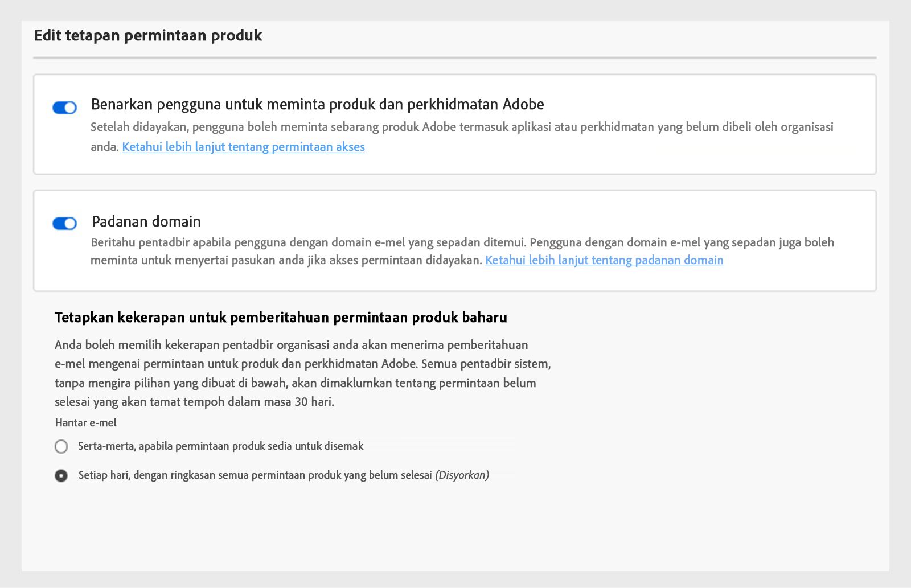The image size is (911, 588).
Task: Open Ketahui lebih lanjut tentang padanan domain link
Action: 604,260
